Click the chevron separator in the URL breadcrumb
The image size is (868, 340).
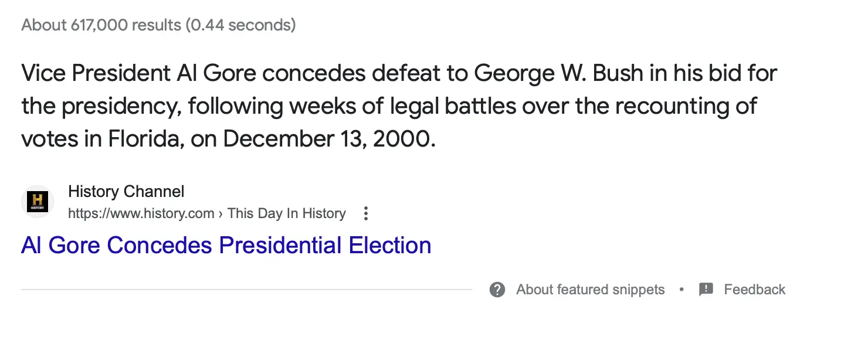pos(220,213)
